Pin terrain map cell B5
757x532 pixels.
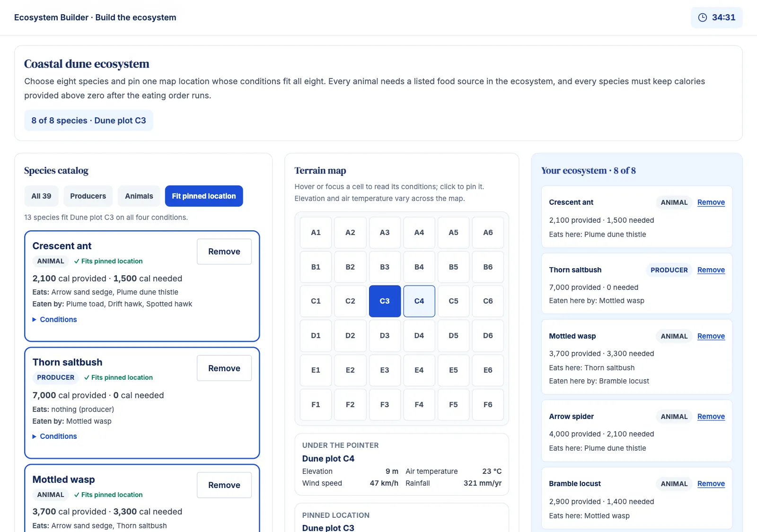(453, 267)
